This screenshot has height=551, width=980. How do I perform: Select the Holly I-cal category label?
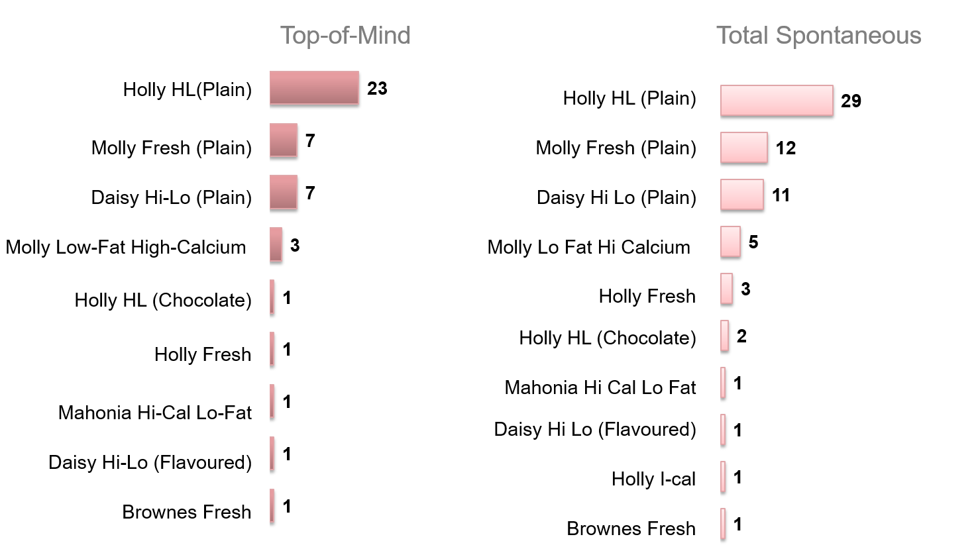pos(653,479)
